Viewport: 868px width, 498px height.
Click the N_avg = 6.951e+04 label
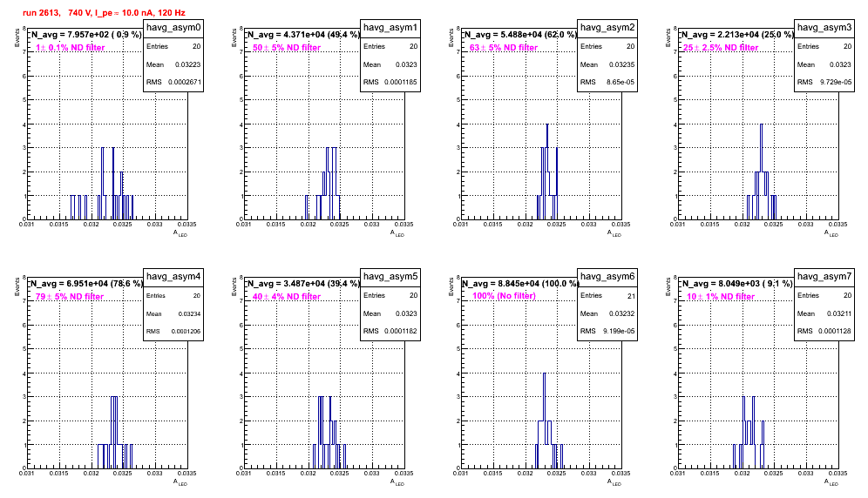pyautogui.click(x=86, y=283)
